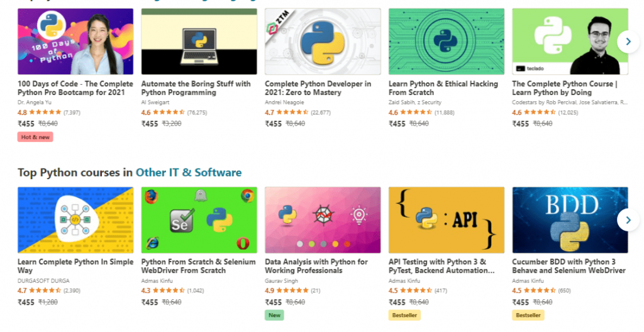Click Bestseller badge under API Testing course
Image resolution: width=644 pixels, height=332 pixels.
[x=404, y=315]
